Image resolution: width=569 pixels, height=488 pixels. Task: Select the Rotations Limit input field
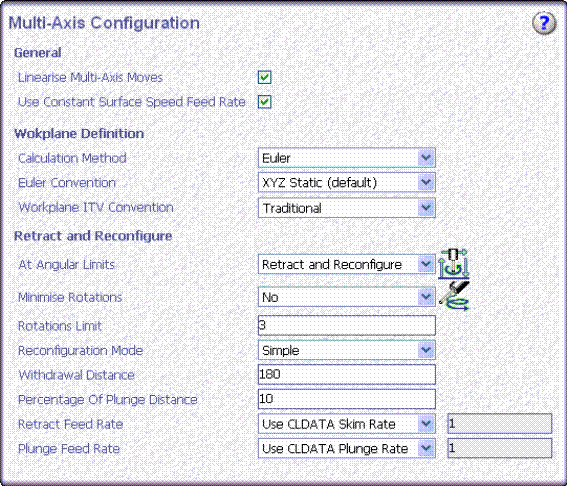coord(347,325)
